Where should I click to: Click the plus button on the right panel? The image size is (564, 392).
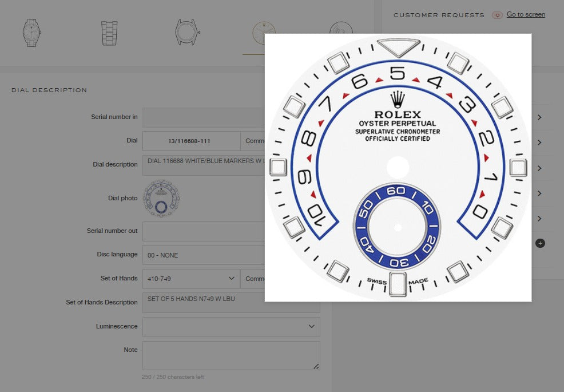click(x=540, y=243)
